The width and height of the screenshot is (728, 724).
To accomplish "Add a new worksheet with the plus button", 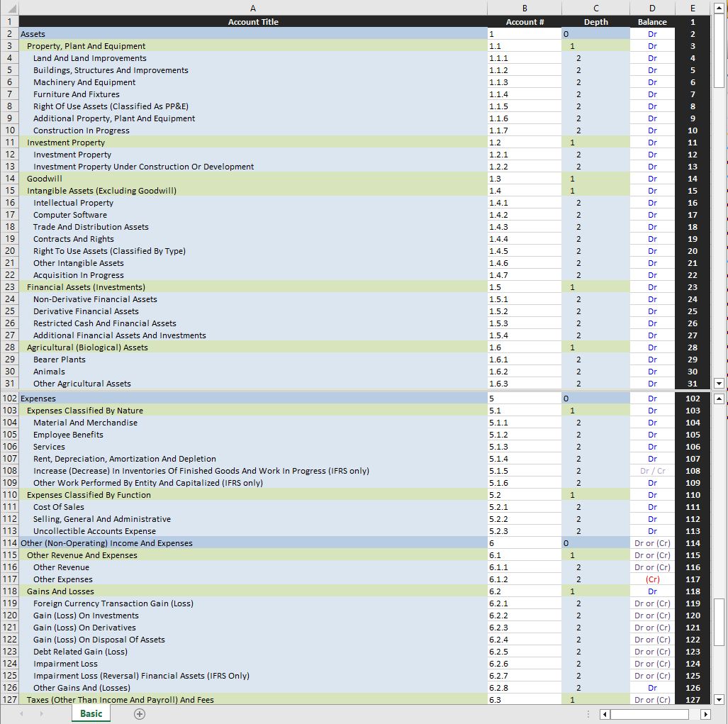I will pos(139,714).
